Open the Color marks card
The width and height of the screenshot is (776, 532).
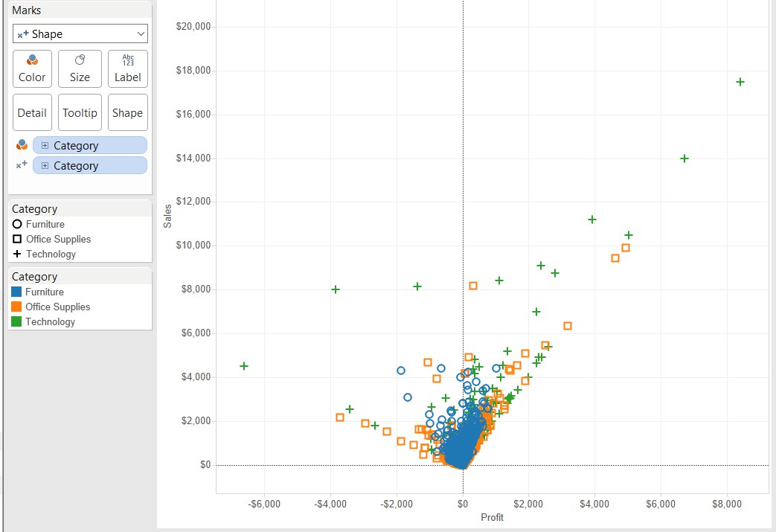pos(32,68)
